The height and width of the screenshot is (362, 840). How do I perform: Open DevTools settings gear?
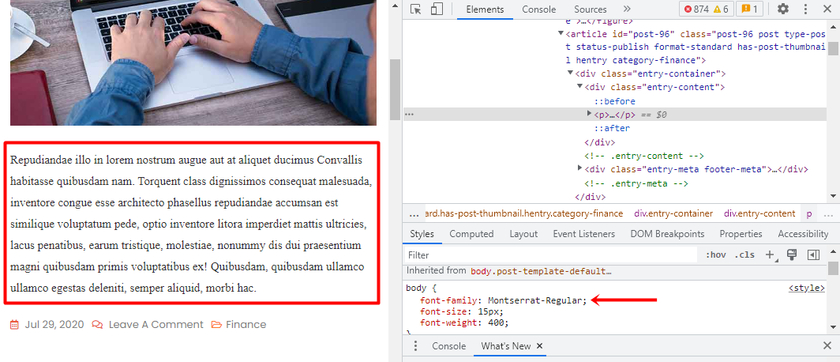point(783,9)
